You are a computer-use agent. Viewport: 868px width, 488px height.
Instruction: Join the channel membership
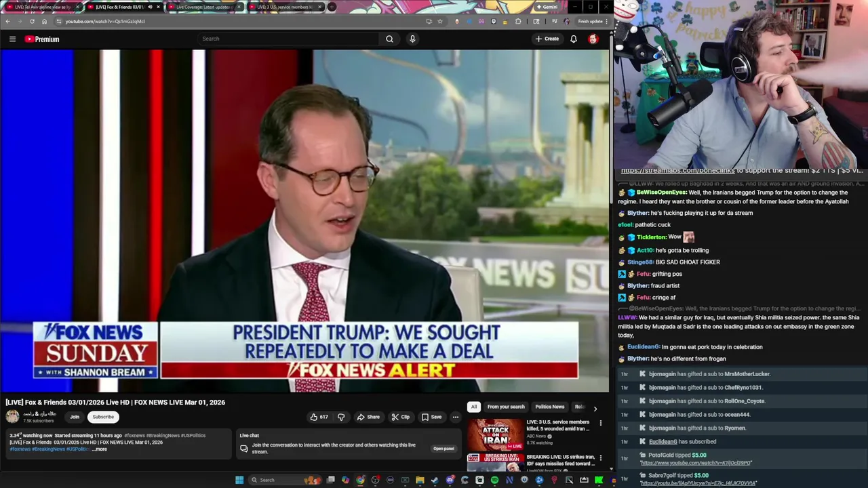(75, 417)
